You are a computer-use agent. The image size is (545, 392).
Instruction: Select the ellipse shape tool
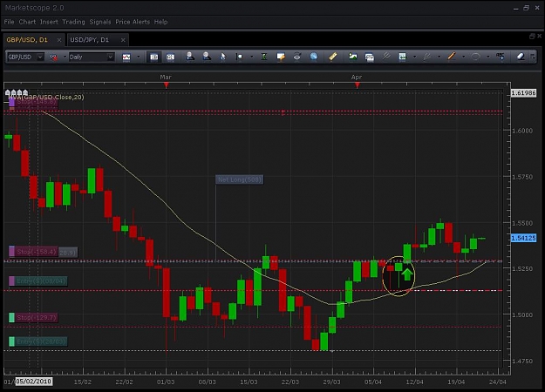point(476,57)
